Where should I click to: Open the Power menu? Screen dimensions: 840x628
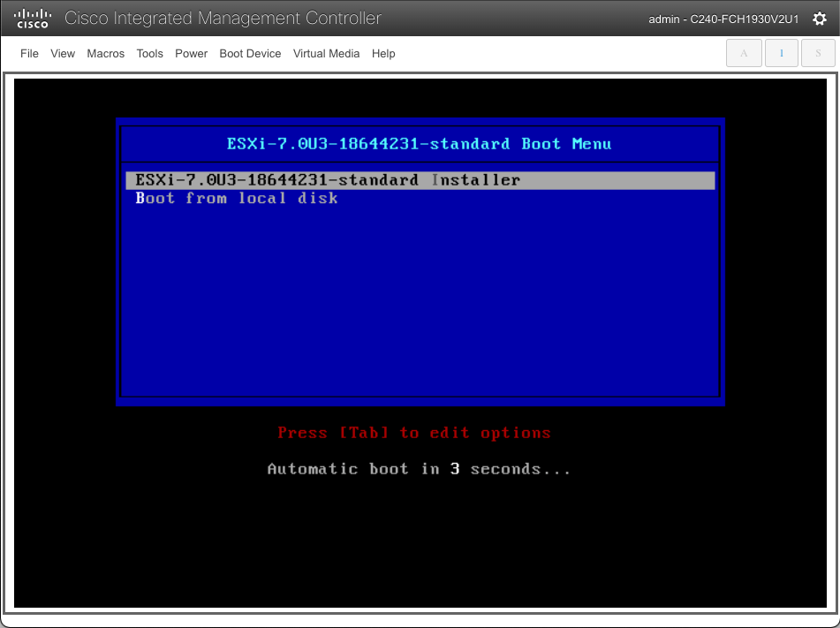(x=192, y=54)
